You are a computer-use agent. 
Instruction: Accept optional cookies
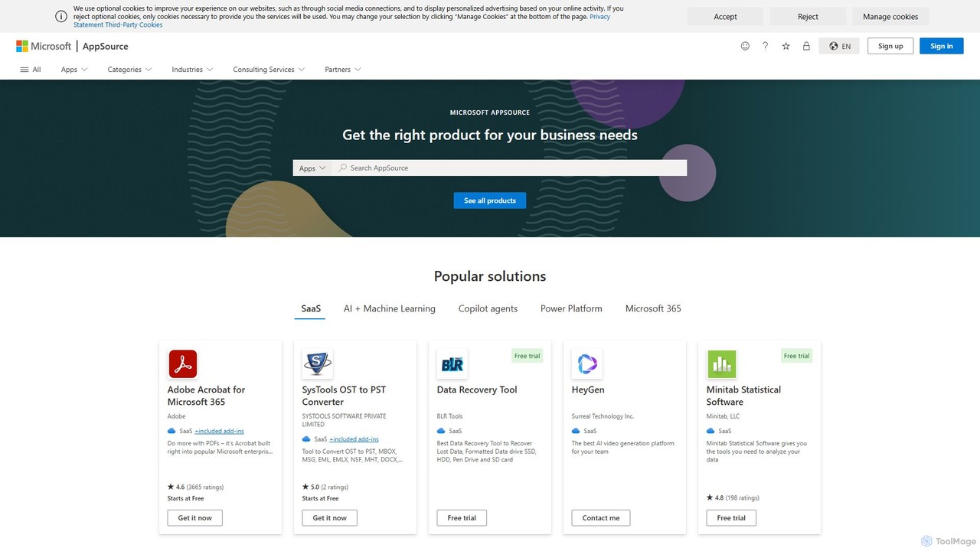coord(725,17)
